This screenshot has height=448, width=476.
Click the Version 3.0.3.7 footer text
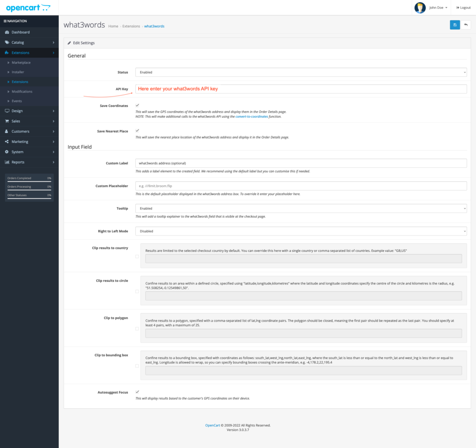(238, 430)
